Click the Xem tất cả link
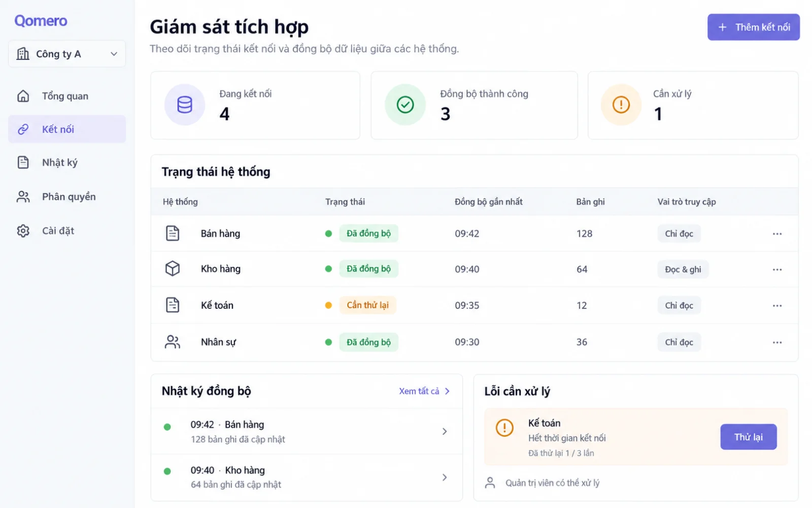This screenshot has width=812, height=508. click(419, 391)
